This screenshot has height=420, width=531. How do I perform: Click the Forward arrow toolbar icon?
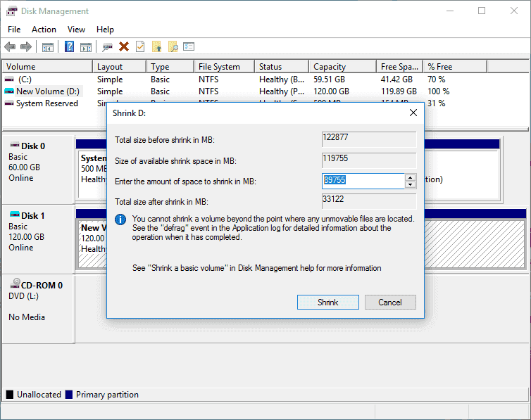click(x=26, y=47)
